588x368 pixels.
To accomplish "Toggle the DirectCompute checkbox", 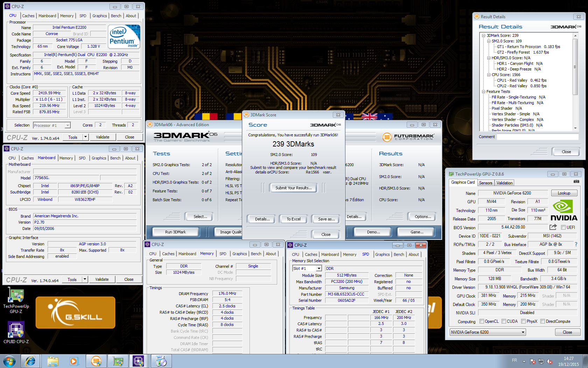I will coord(542,321).
